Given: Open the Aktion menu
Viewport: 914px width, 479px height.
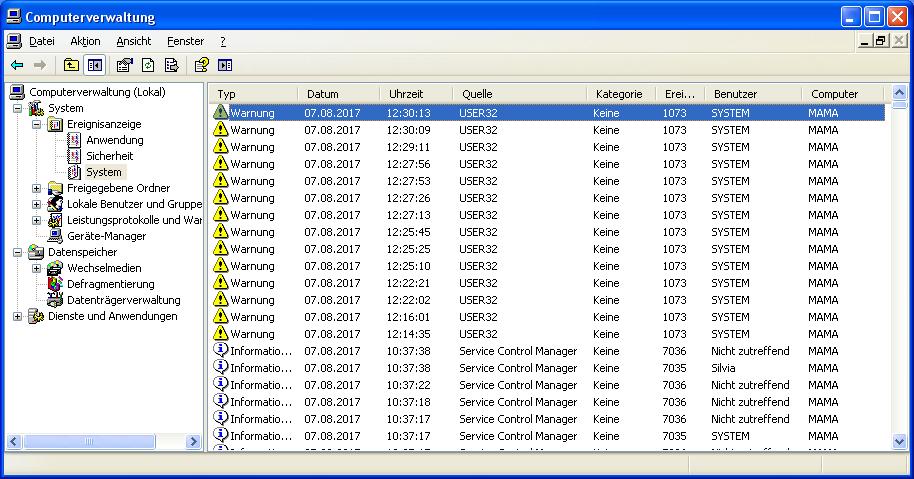Looking at the screenshot, I should click(x=85, y=41).
